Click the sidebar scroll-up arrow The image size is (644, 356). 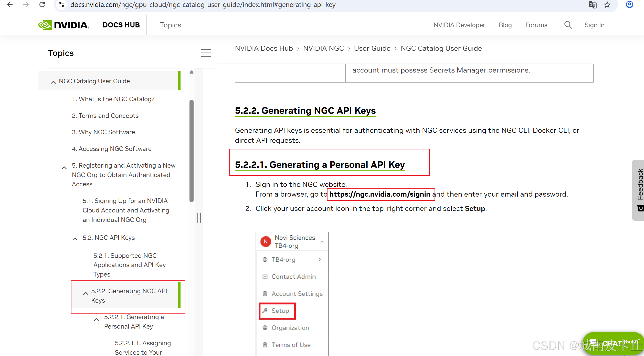pyautogui.click(x=191, y=72)
